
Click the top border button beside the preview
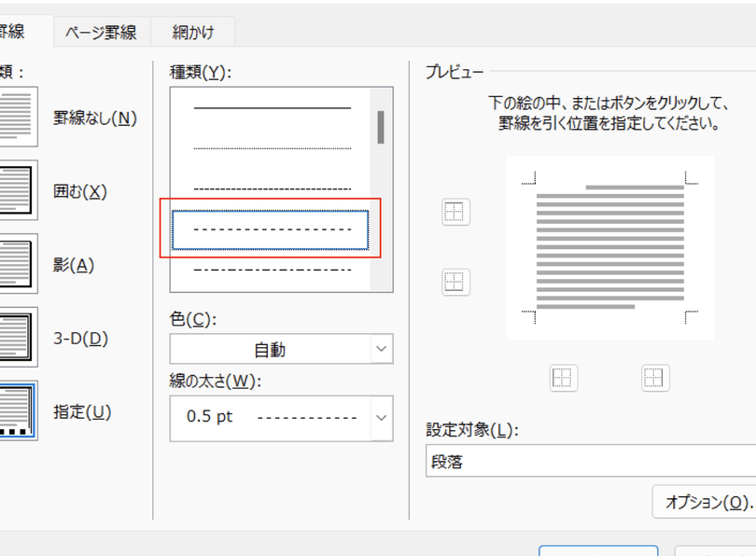click(455, 212)
